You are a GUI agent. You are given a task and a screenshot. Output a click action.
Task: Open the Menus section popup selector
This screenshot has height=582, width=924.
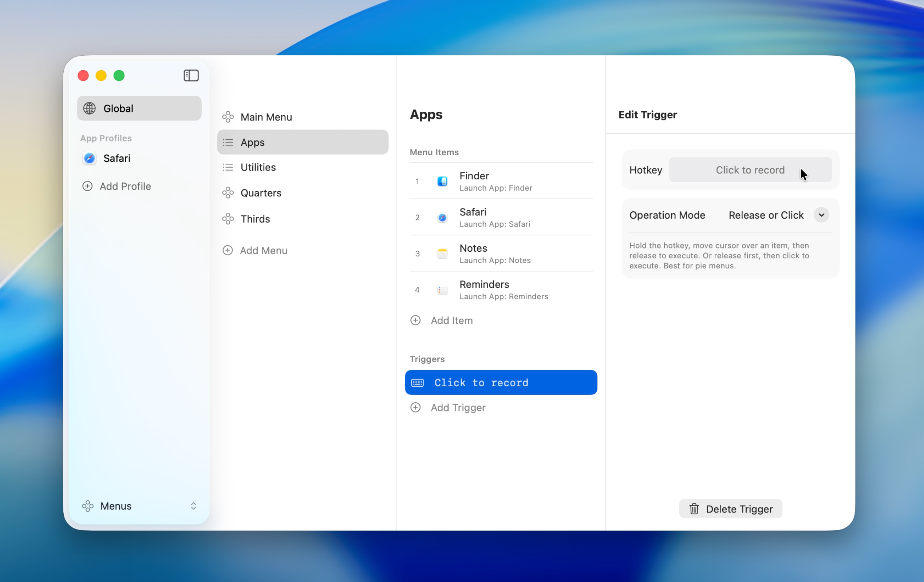pos(193,506)
